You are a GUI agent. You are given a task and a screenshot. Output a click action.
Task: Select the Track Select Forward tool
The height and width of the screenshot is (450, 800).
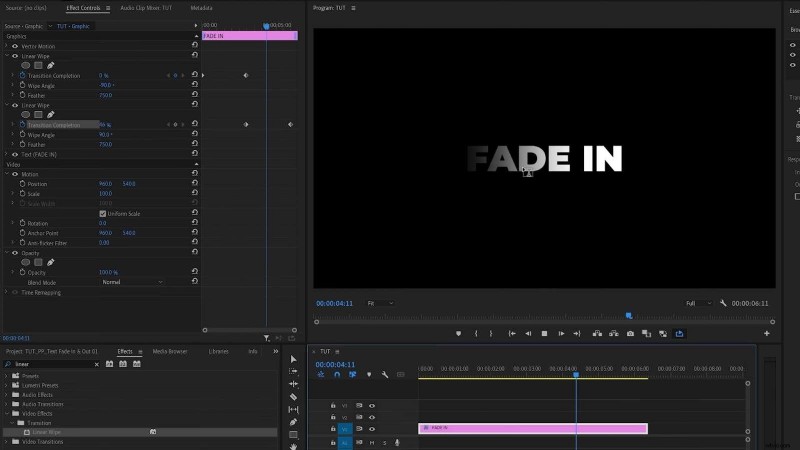[x=293, y=371]
